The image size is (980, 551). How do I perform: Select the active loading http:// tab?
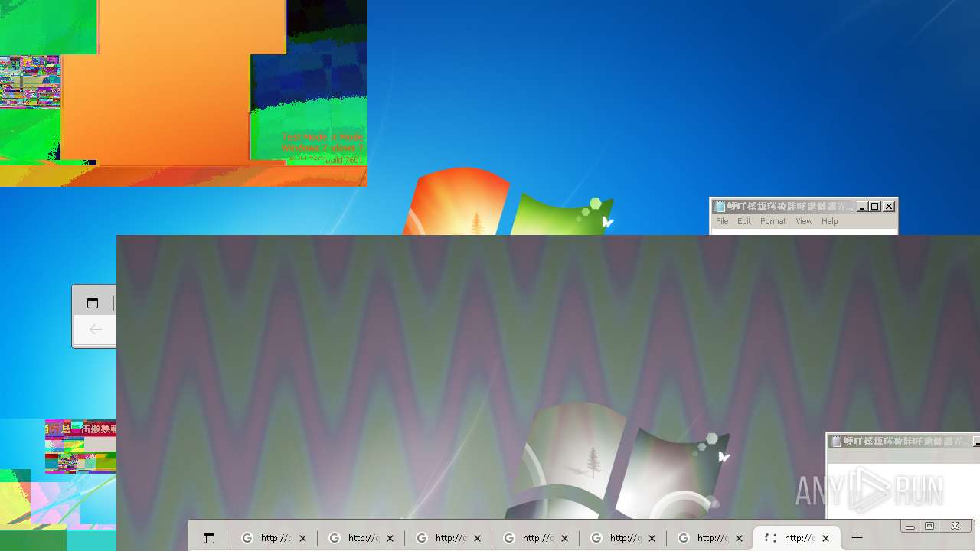(x=797, y=538)
